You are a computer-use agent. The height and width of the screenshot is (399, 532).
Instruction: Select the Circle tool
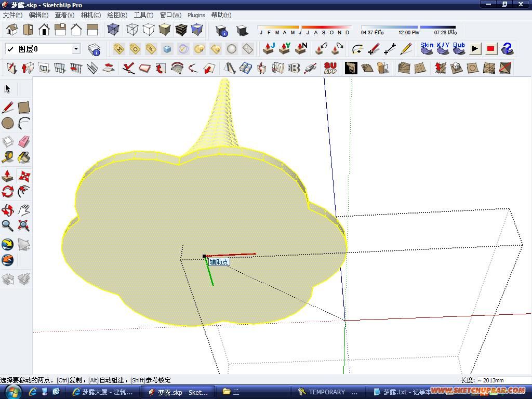[7, 123]
